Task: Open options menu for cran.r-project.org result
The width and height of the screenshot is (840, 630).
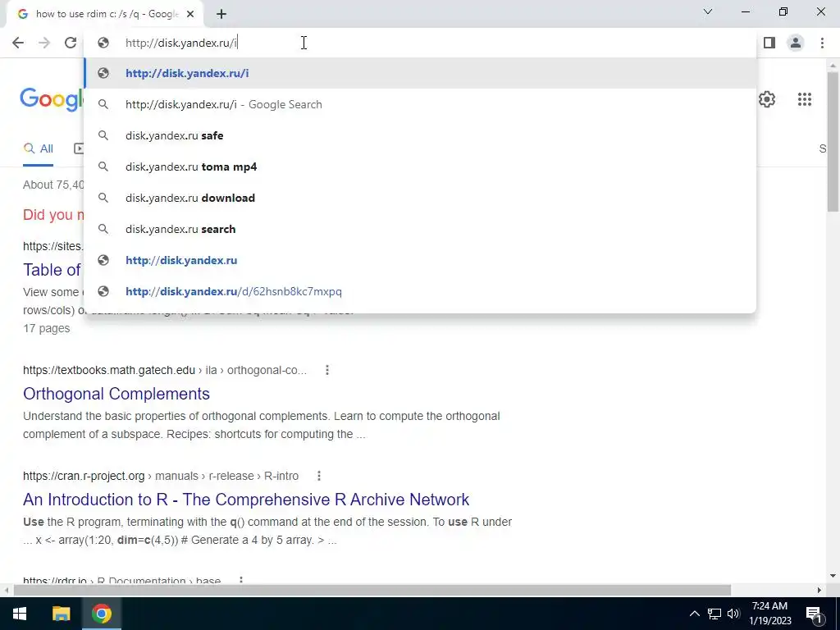Action: click(x=319, y=476)
